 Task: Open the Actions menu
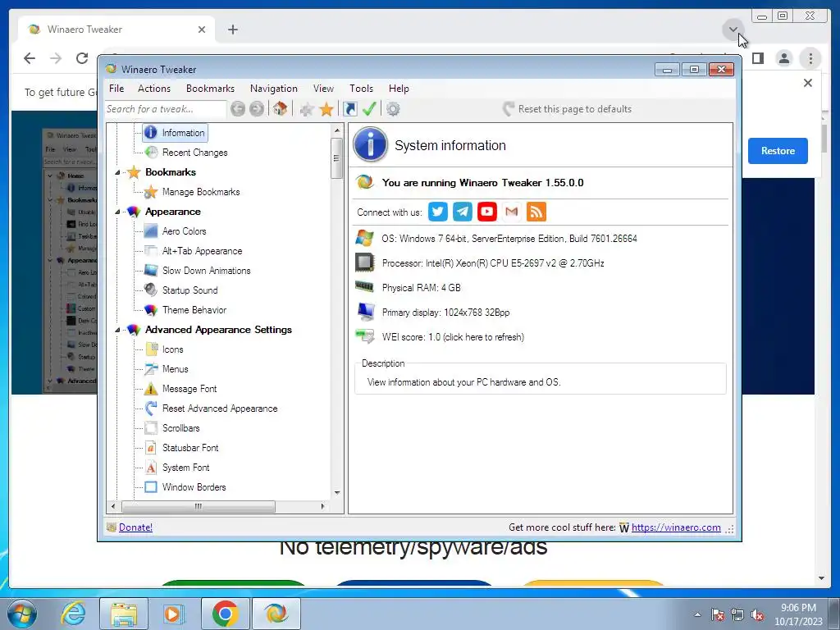pyautogui.click(x=154, y=89)
